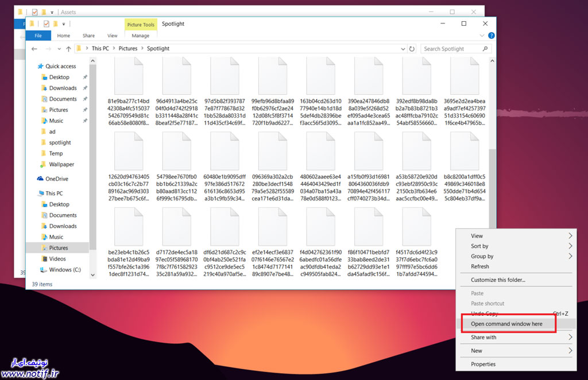Screen dimensions: 588x380
Task: Expand the recent locations dropdown arrow
Action: tap(58, 49)
